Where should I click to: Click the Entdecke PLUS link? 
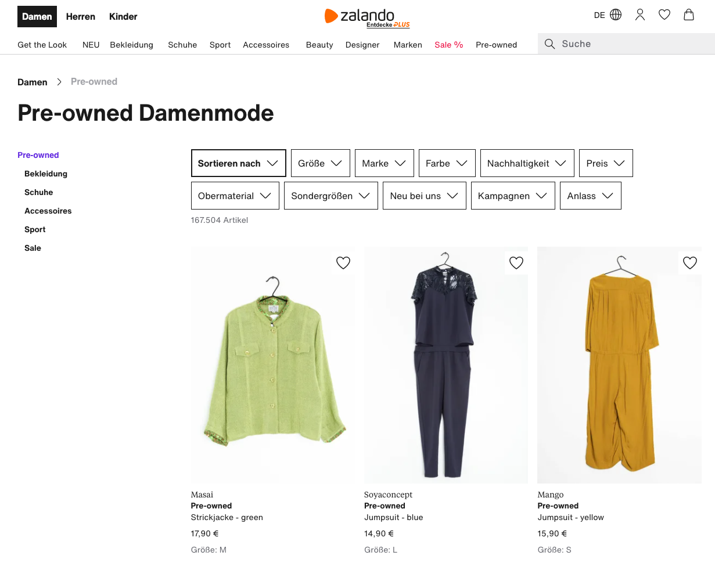388,25
